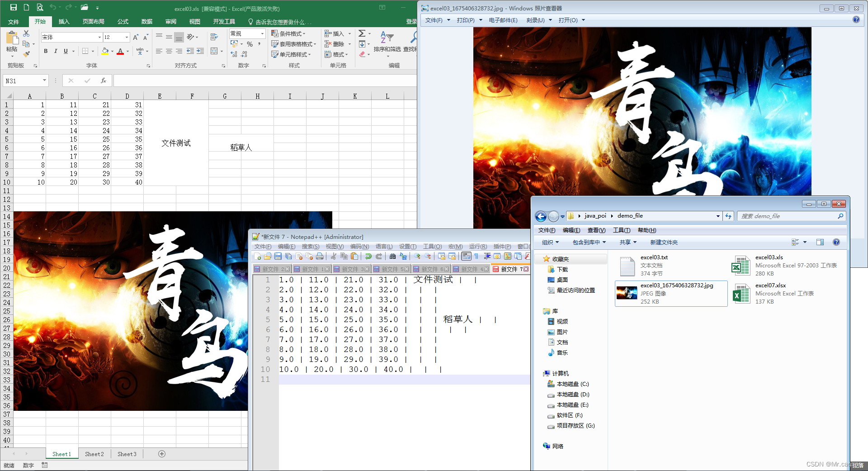Viewport: 868px width, 471px height.
Task: Expand the font size dropdown showing 12
Action: click(x=126, y=37)
